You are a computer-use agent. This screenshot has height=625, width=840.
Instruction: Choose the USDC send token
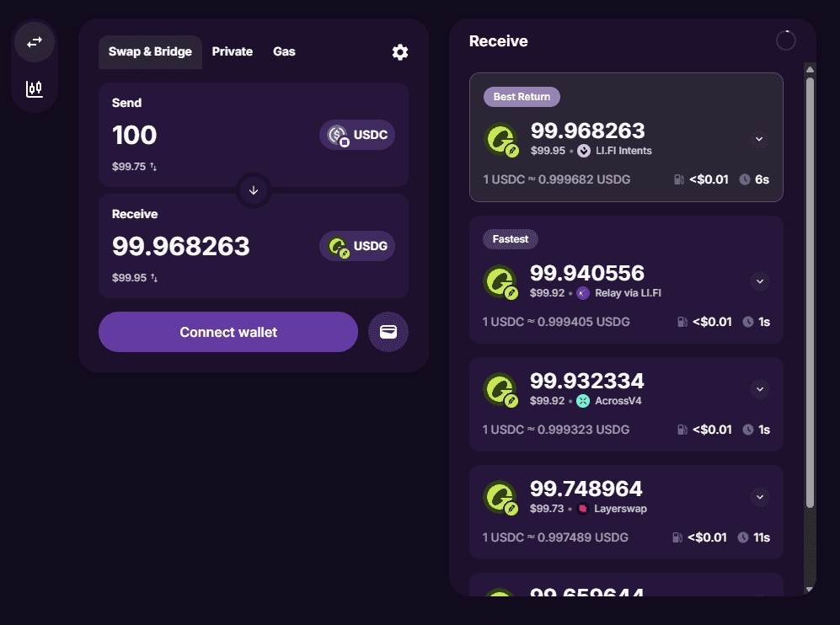pyautogui.click(x=357, y=135)
